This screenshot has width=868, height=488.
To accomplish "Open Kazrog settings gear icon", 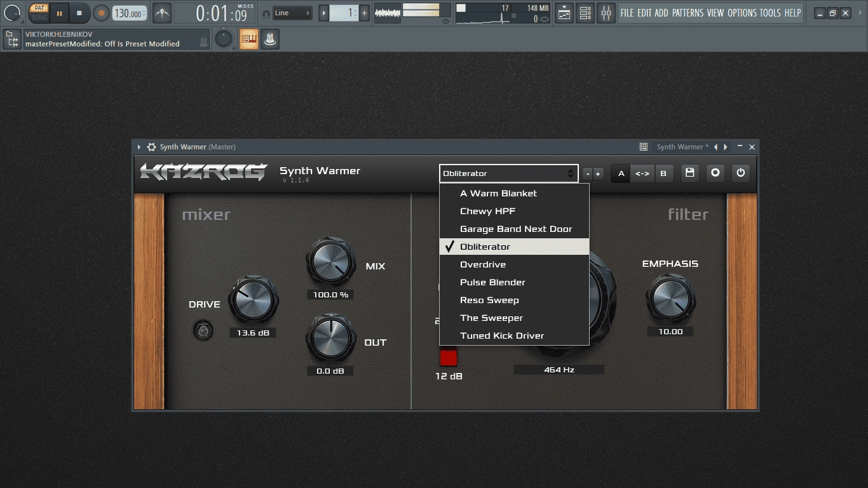I will tap(715, 173).
